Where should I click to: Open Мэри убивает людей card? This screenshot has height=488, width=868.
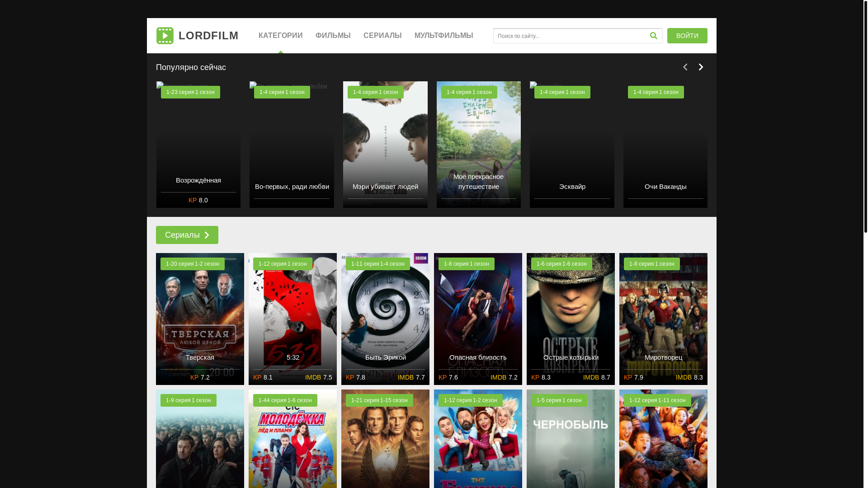[385, 145]
